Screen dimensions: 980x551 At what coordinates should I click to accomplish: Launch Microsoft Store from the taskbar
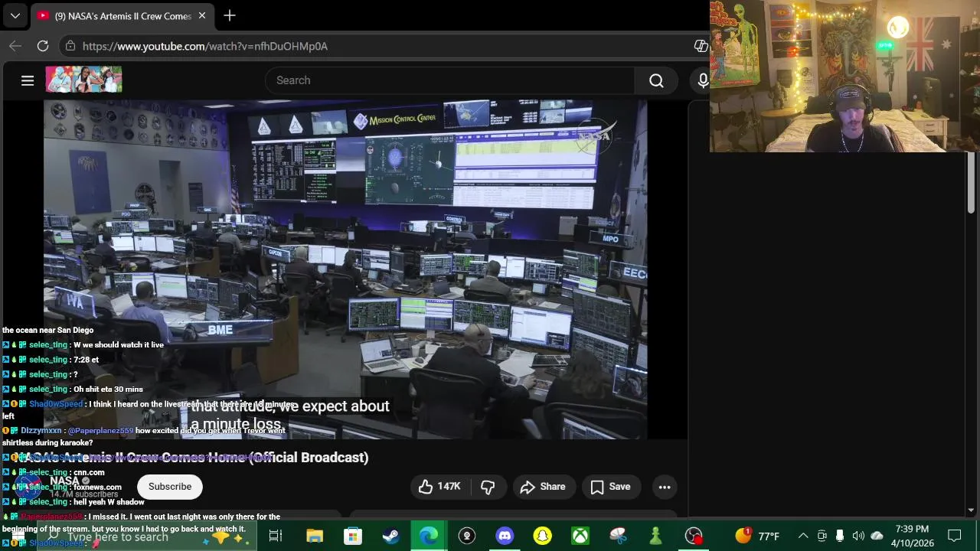352,536
